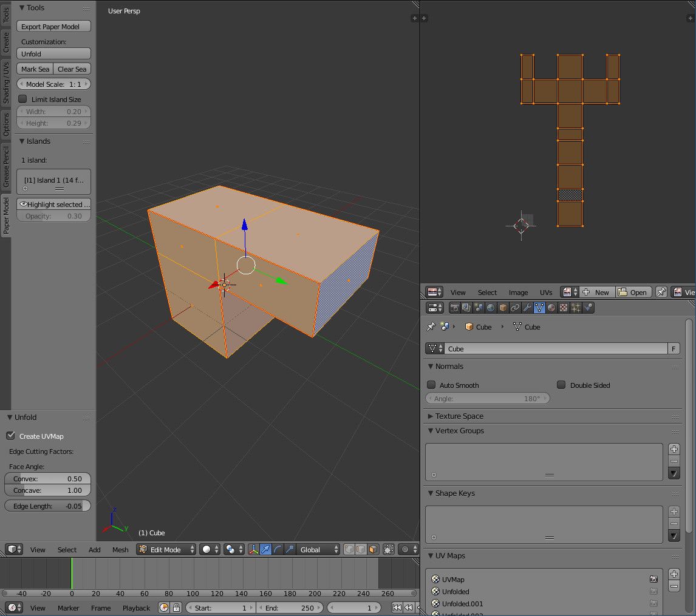Open the Mesh menu
696x616 pixels.
tap(120, 549)
